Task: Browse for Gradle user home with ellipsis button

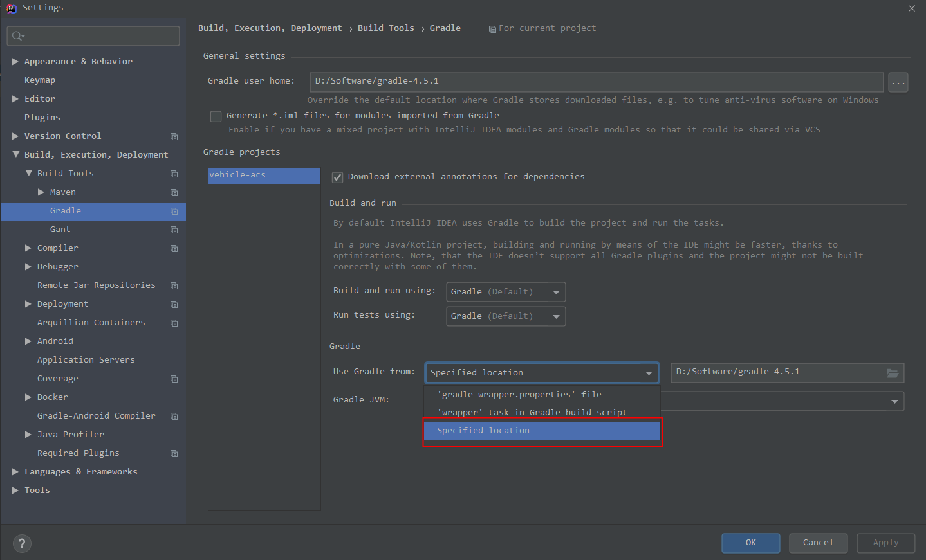Action: point(898,82)
